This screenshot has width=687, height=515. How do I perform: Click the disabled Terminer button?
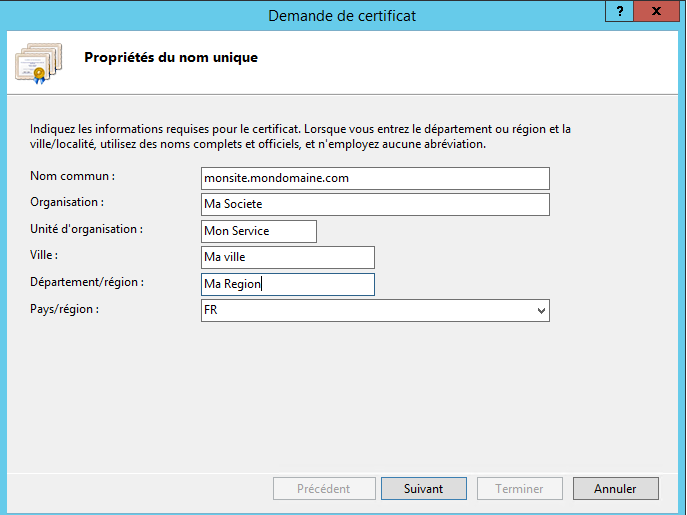(520, 489)
